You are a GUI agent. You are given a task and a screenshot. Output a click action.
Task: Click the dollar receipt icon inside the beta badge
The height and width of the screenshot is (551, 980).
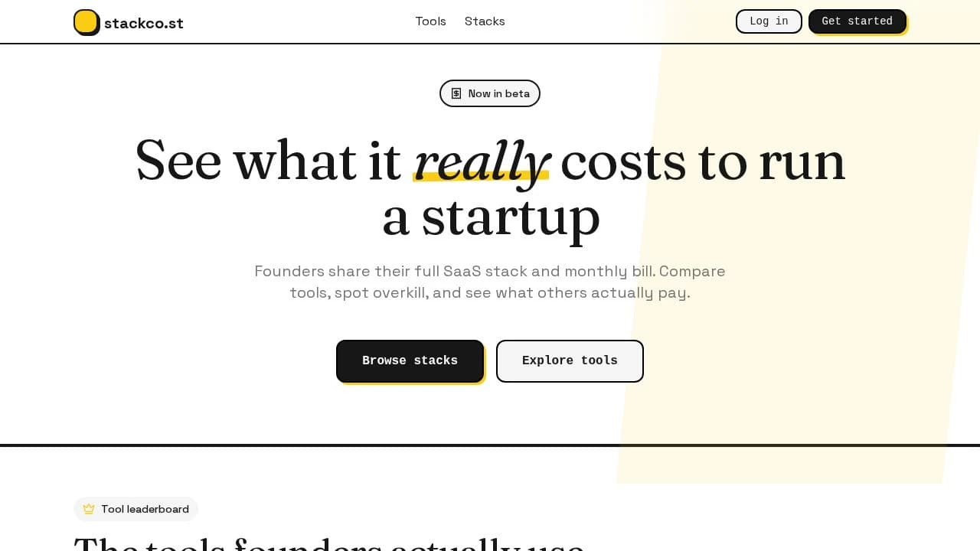[457, 93]
